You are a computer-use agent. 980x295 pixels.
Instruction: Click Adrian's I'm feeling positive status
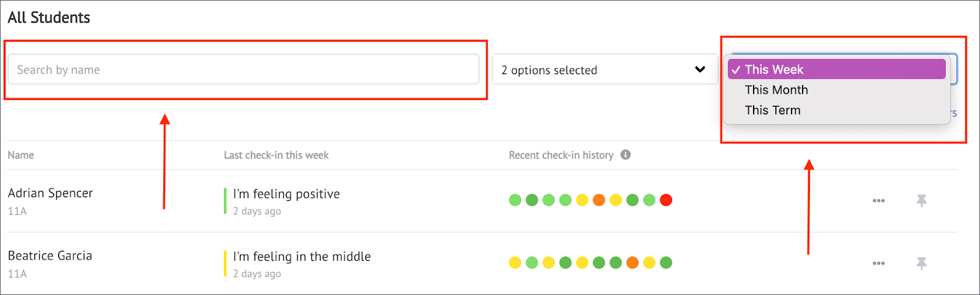pos(286,194)
